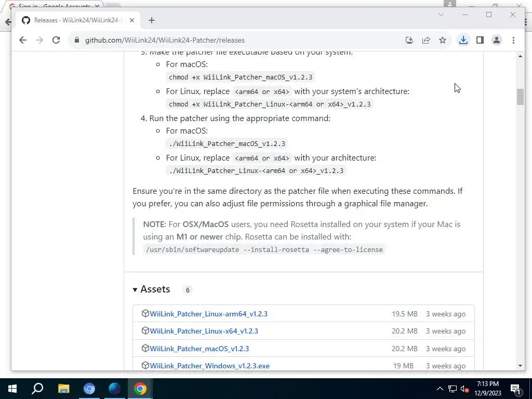Click the page scrollbar down arrow
Image resolution: width=532 pixels, height=399 pixels.
pyautogui.click(x=520, y=366)
